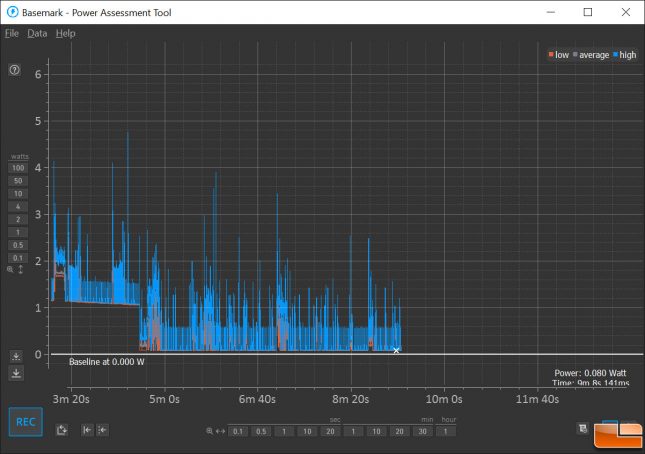This screenshot has width=645, height=454.
Task: Set the watts scale to 0.1
Action: click(x=18, y=258)
